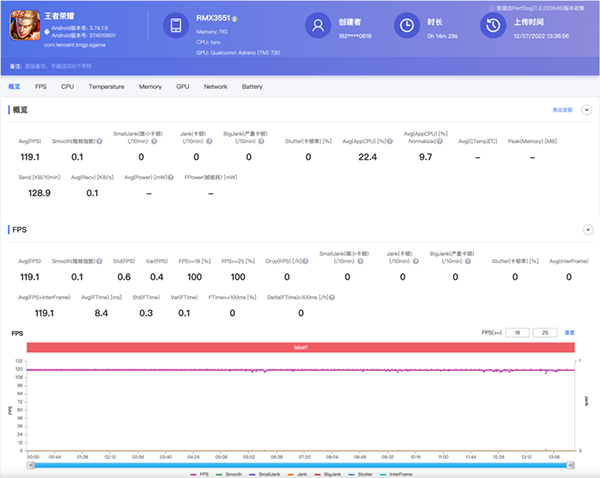Switch to the Temperature tab
Image resolution: width=600 pixels, height=478 pixels.
click(x=106, y=87)
